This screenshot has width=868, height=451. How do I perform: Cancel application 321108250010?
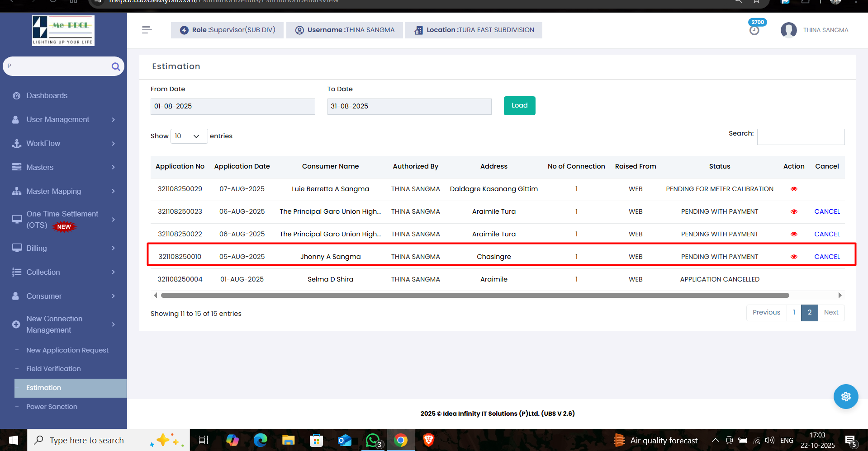827,257
